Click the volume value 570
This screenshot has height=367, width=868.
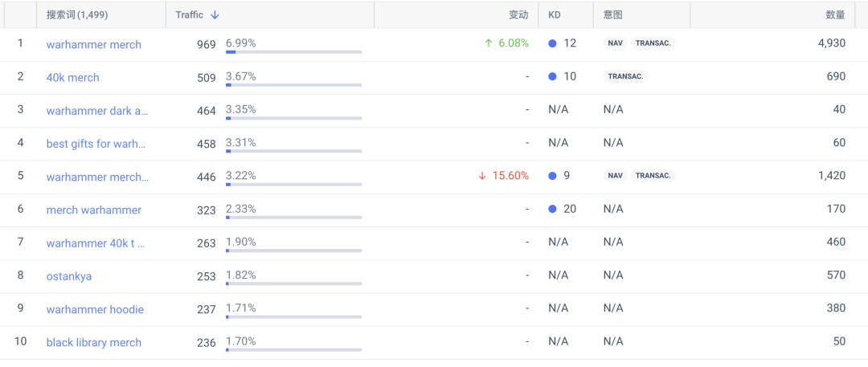coord(837,275)
